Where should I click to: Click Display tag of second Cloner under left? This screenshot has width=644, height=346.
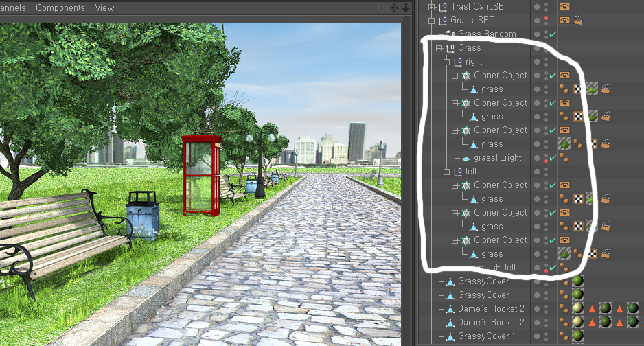(564, 213)
